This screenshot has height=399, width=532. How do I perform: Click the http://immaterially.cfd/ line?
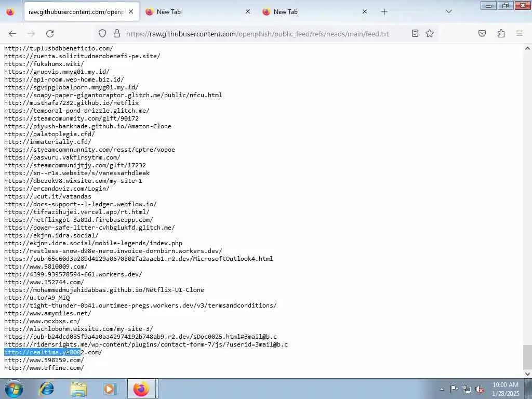coord(47,142)
